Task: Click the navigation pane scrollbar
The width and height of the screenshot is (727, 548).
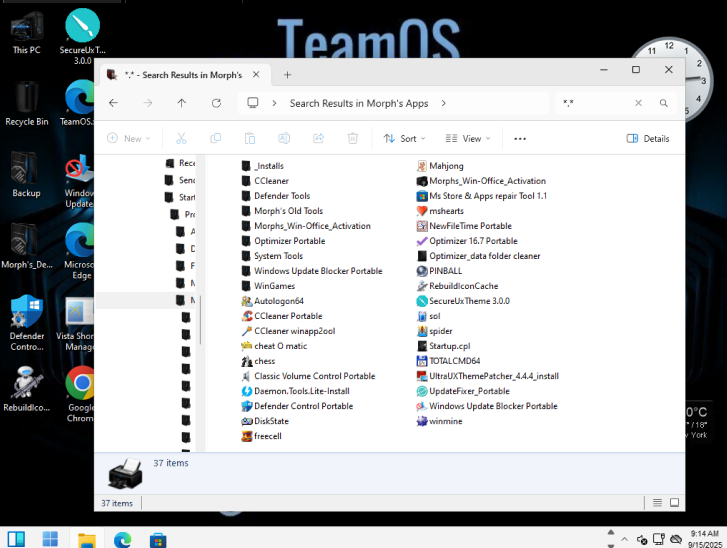Action: (200, 320)
